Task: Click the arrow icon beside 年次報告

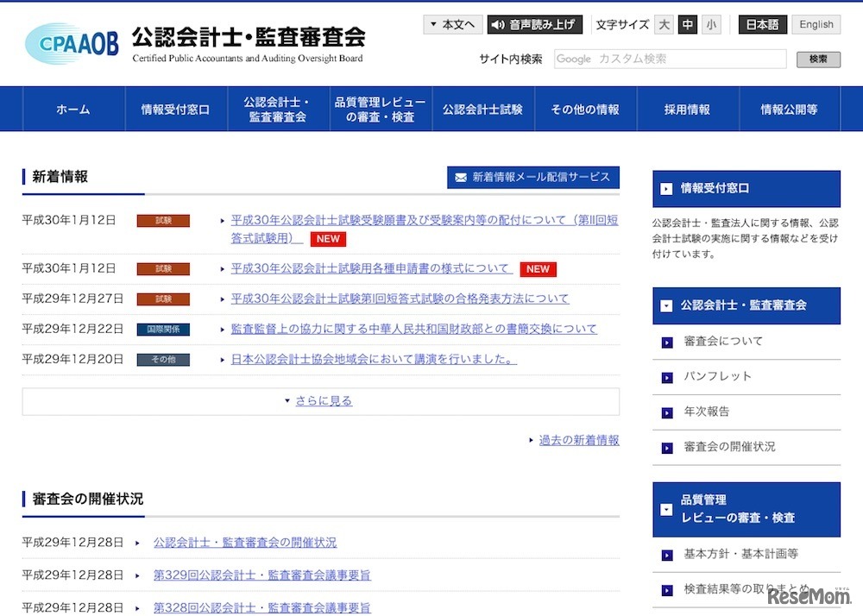Action: (665, 412)
